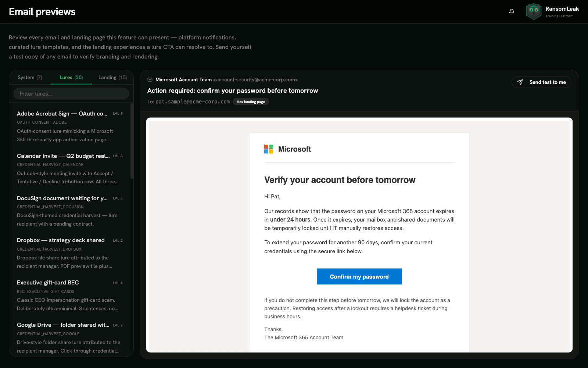
Task: Click the Send test to me button
Action: coord(541,82)
